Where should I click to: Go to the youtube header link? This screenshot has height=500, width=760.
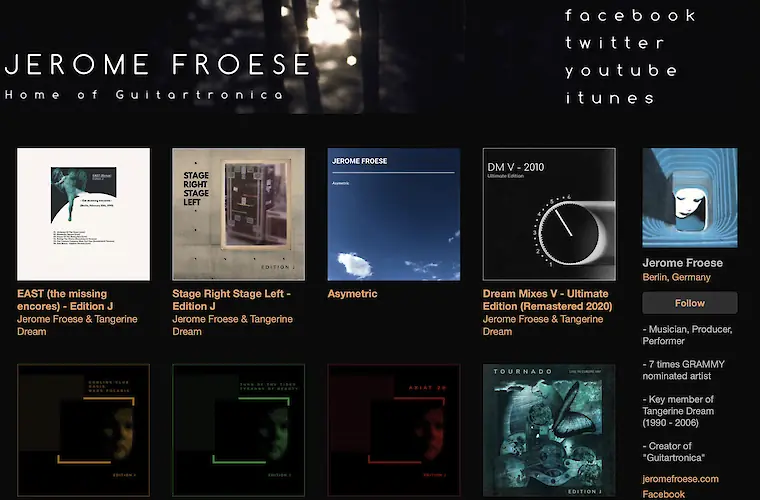(x=621, y=71)
